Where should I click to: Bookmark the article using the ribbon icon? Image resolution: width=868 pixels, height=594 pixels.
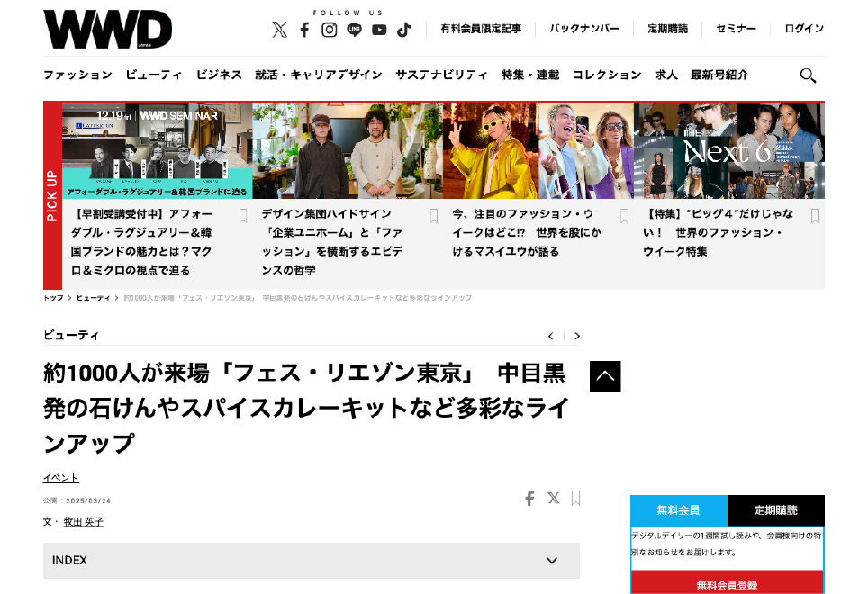coord(575,498)
